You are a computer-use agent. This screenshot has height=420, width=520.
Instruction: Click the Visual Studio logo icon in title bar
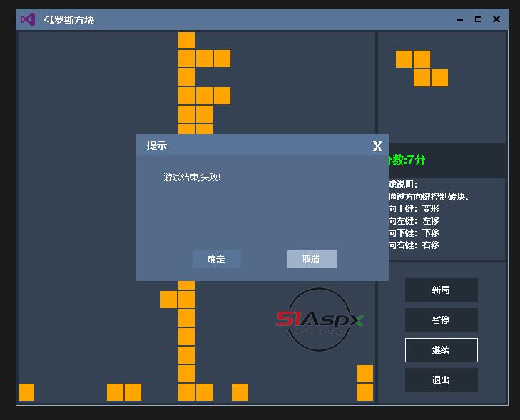[x=28, y=19]
